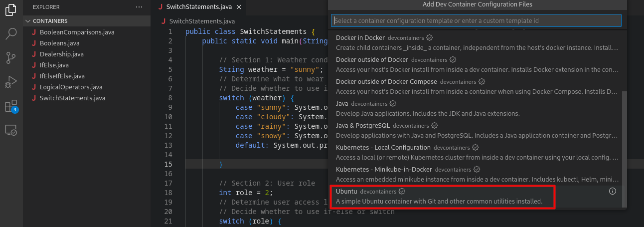Click the case "cloudy" code line
The width and height of the screenshot is (644, 227).
pos(282,117)
